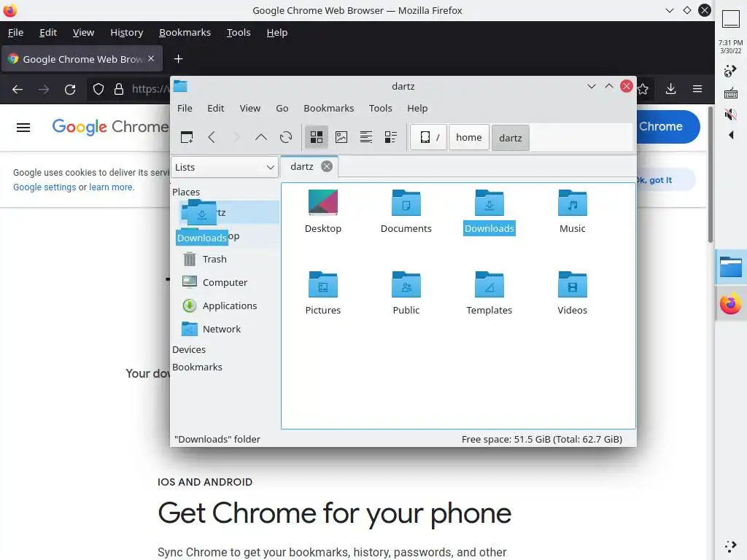Click dartz path button
The image size is (747, 560).
(510, 138)
